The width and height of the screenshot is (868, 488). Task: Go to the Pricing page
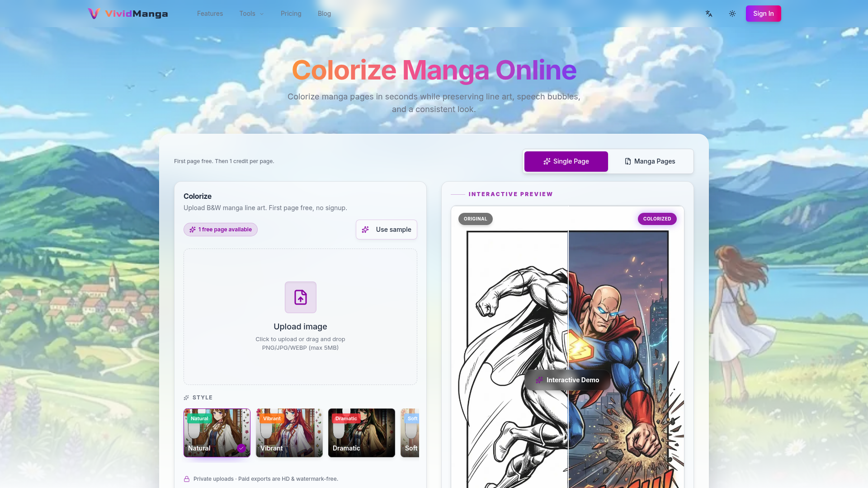pyautogui.click(x=291, y=14)
